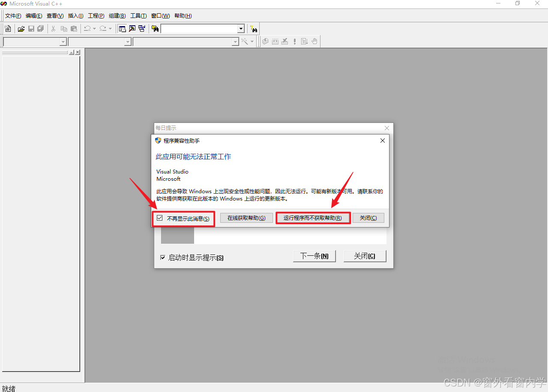Click the 在线获取帮助(G) button

click(246, 218)
